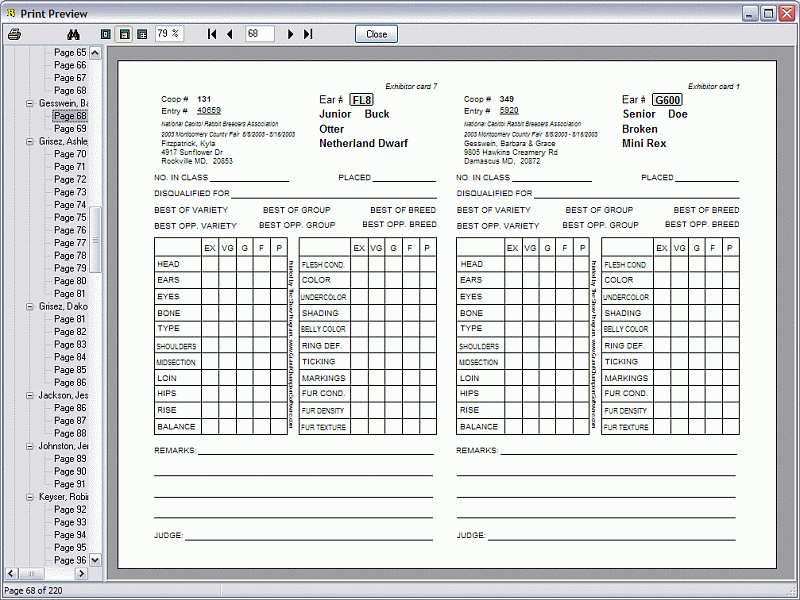The width and height of the screenshot is (800, 600).
Task: Click 'Exhibitor card 7' label
Action: 411,86
